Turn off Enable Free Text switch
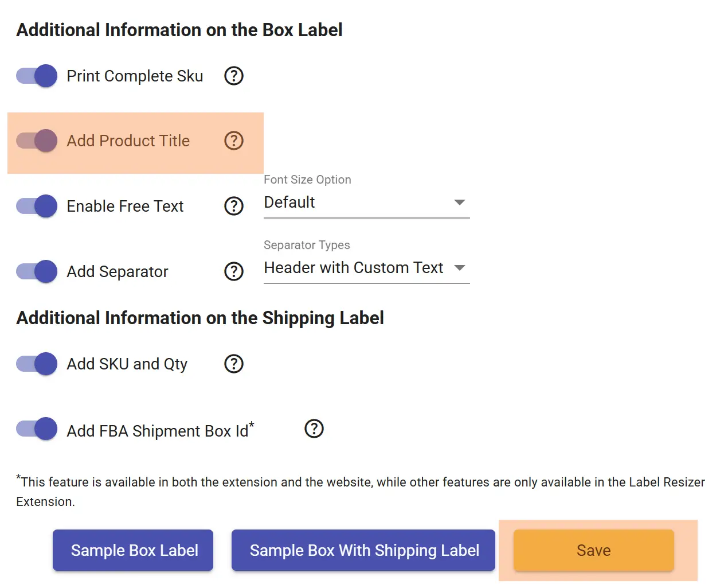 [37, 206]
